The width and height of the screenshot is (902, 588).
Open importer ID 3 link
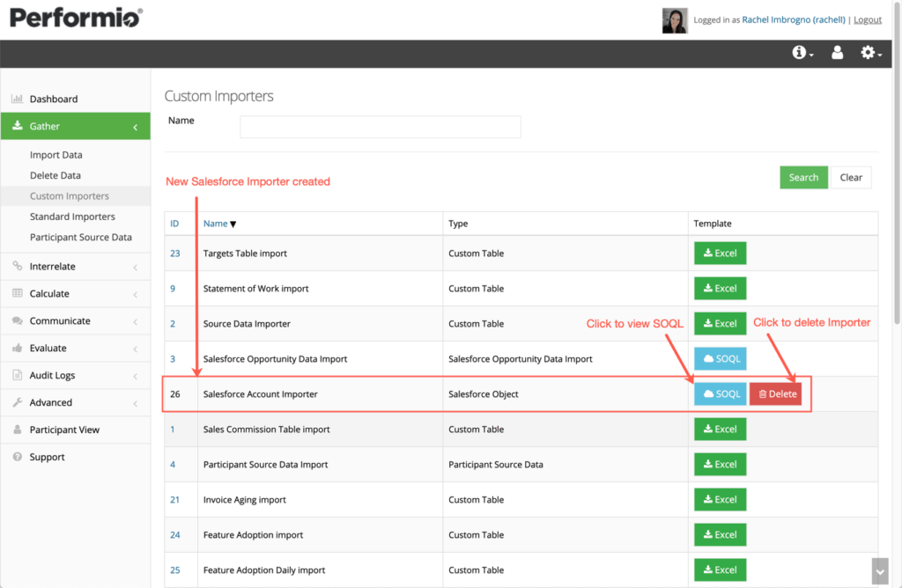pyautogui.click(x=173, y=358)
